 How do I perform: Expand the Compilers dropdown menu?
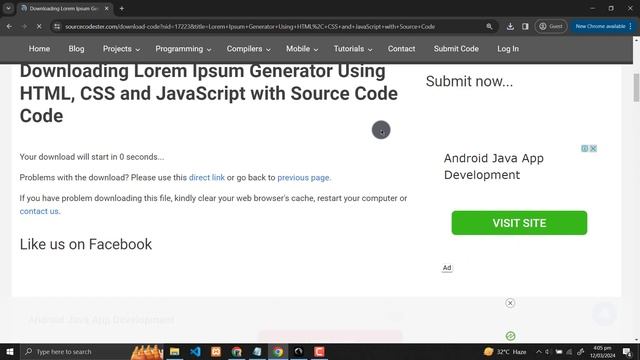tap(249, 49)
